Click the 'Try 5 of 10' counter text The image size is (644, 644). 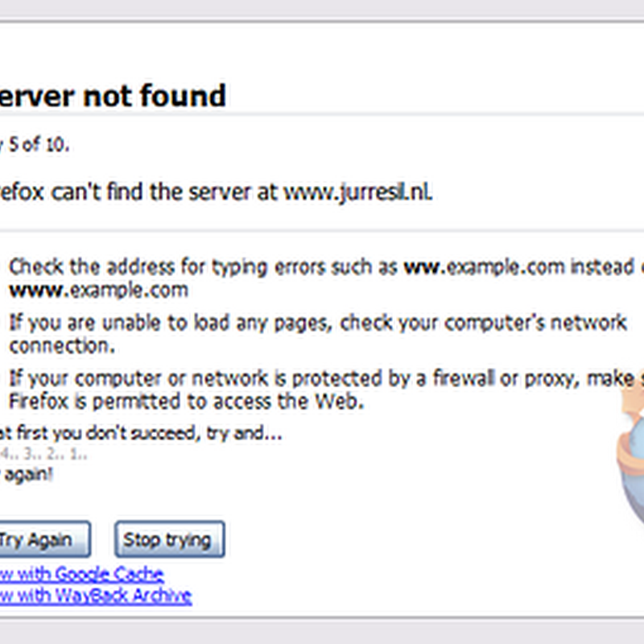pyautogui.click(x=35, y=145)
